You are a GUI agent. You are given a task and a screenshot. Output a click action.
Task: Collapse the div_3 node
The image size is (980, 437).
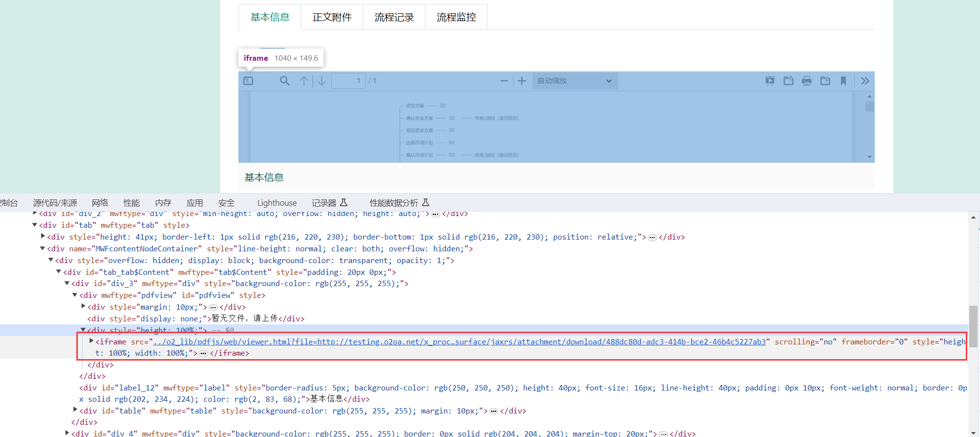coord(67,283)
